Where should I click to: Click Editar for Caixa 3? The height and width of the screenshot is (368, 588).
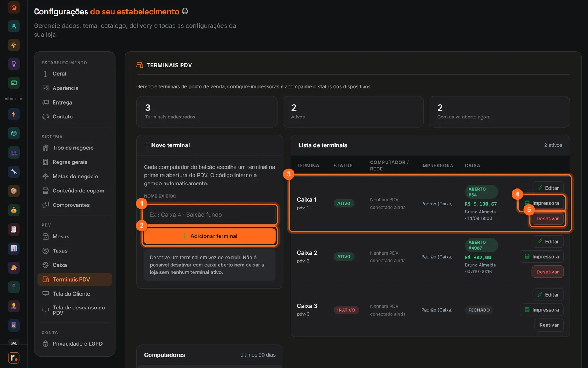click(x=548, y=295)
